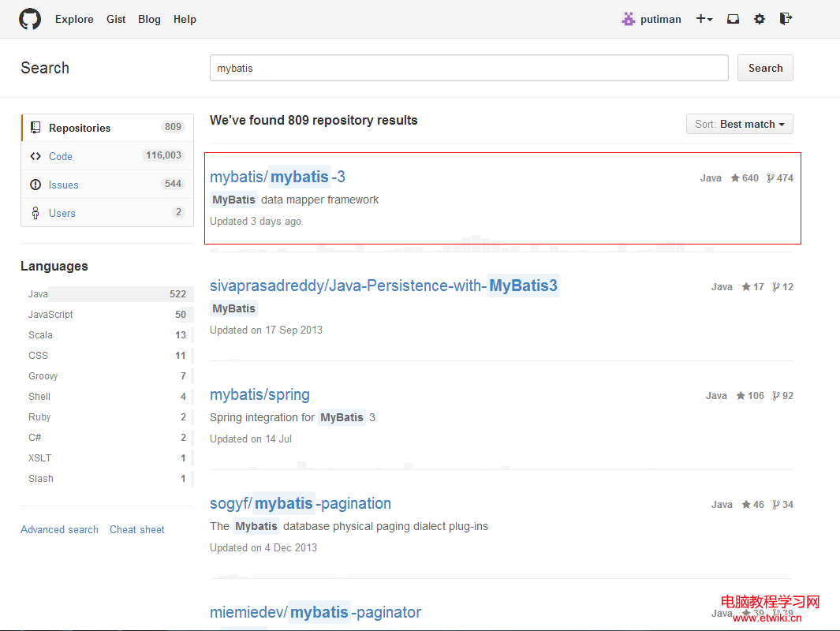Select the Code results tab
Image resolution: width=840 pixels, height=631 pixels.
click(x=107, y=156)
